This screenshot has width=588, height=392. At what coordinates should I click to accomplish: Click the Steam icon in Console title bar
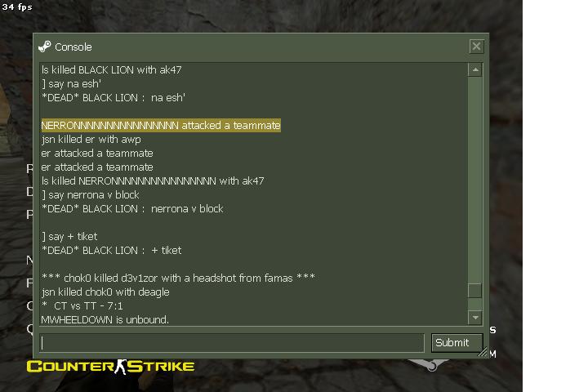click(x=45, y=47)
